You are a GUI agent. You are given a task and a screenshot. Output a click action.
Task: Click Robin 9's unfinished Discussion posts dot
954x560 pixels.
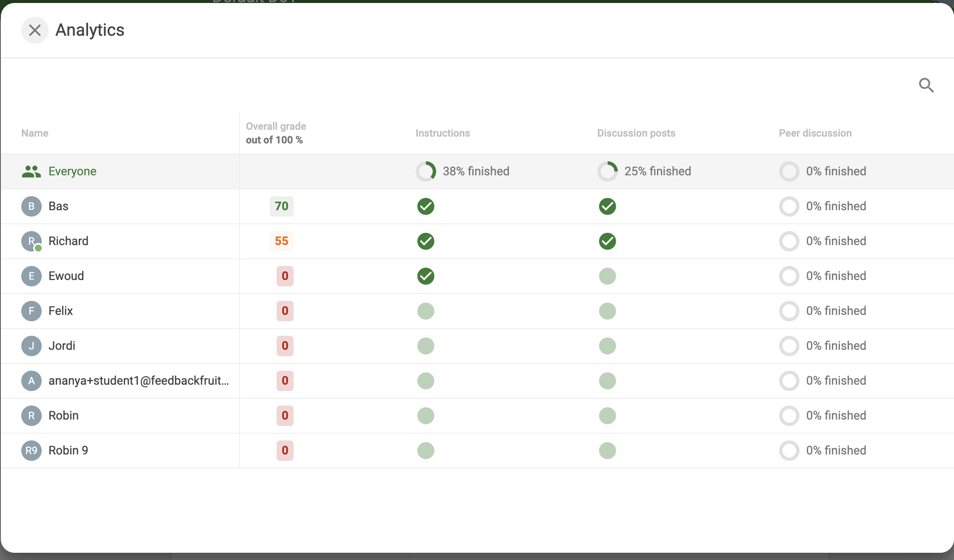coord(608,451)
